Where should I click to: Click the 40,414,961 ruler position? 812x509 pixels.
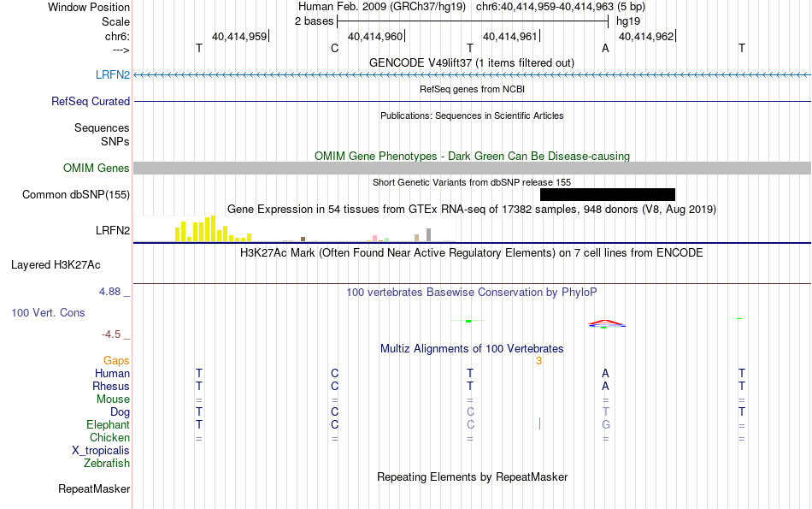click(x=510, y=36)
